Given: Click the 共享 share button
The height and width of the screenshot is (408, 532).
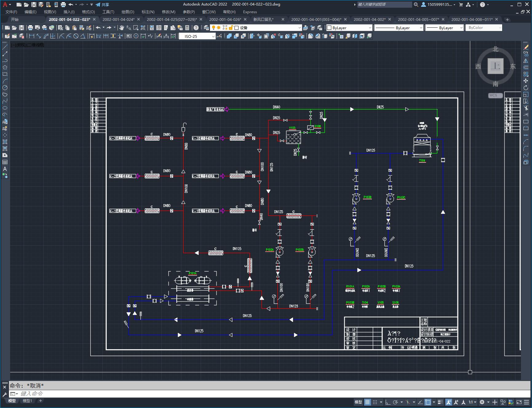Looking at the screenshot, I should [x=102, y=5].
